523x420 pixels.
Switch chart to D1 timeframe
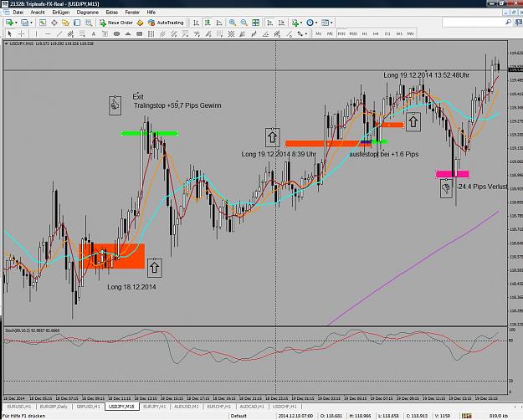pos(387,33)
